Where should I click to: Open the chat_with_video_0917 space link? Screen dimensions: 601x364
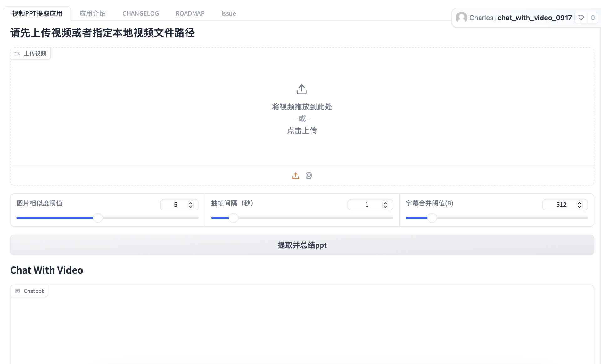point(534,18)
